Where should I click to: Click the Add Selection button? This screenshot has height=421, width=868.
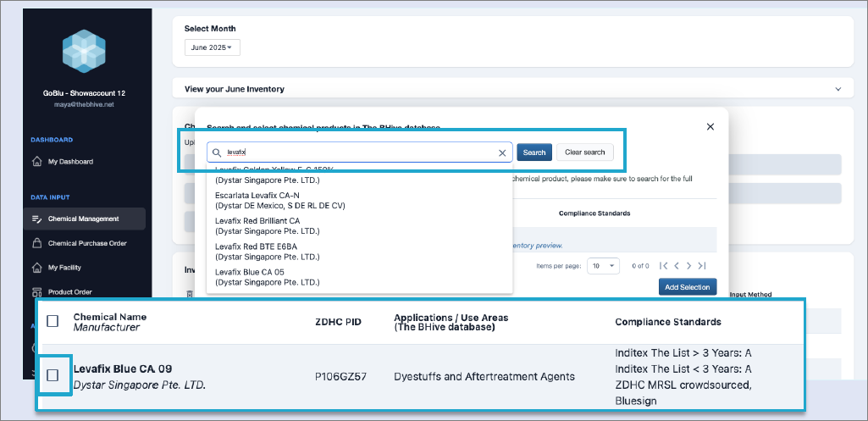pyautogui.click(x=688, y=287)
